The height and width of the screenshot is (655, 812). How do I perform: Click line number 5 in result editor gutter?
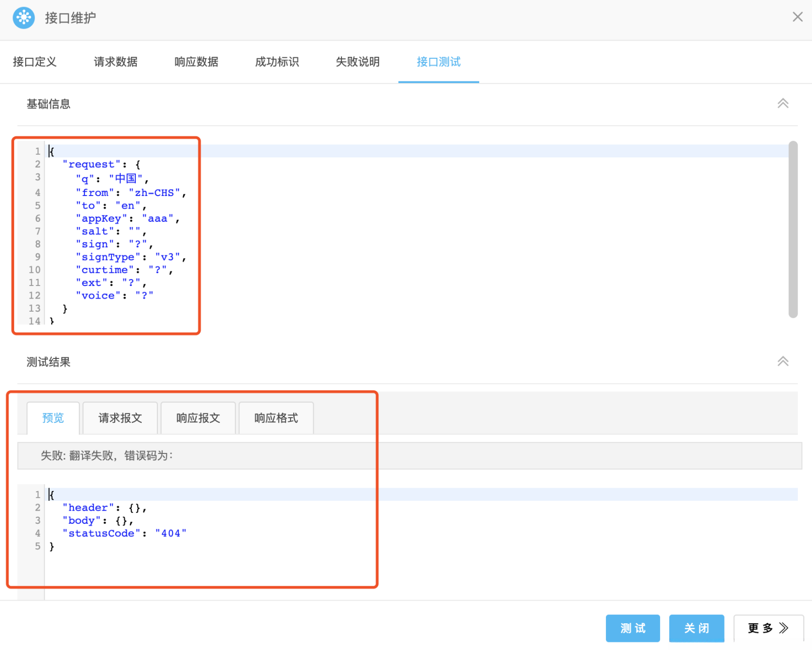pyautogui.click(x=38, y=546)
